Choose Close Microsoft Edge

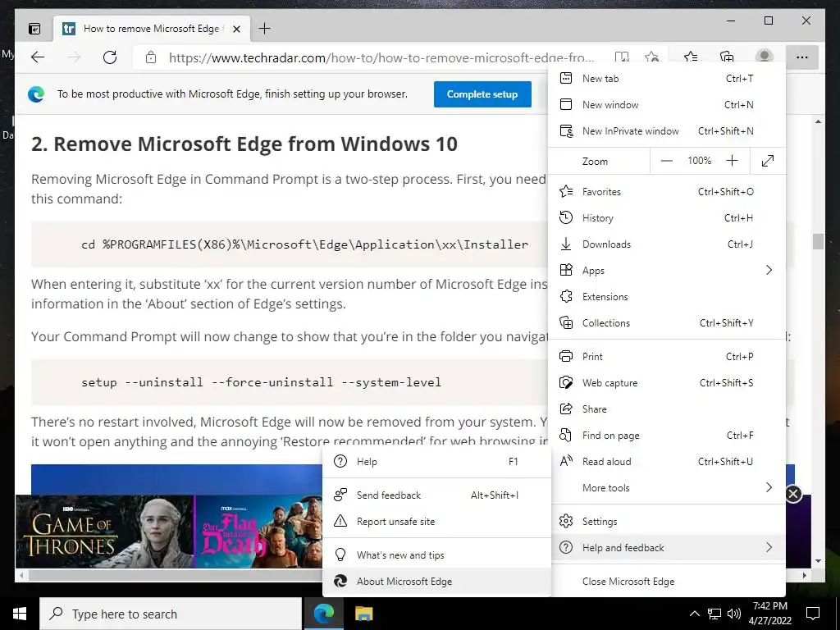pos(667,582)
